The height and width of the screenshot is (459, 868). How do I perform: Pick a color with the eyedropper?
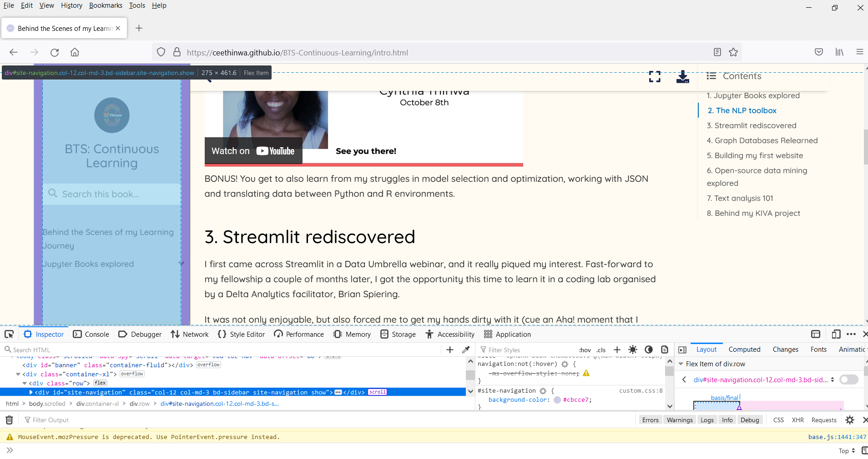466,349
